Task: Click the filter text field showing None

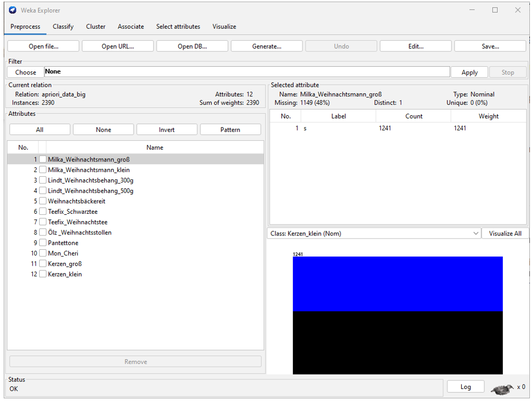Action: pos(247,71)
